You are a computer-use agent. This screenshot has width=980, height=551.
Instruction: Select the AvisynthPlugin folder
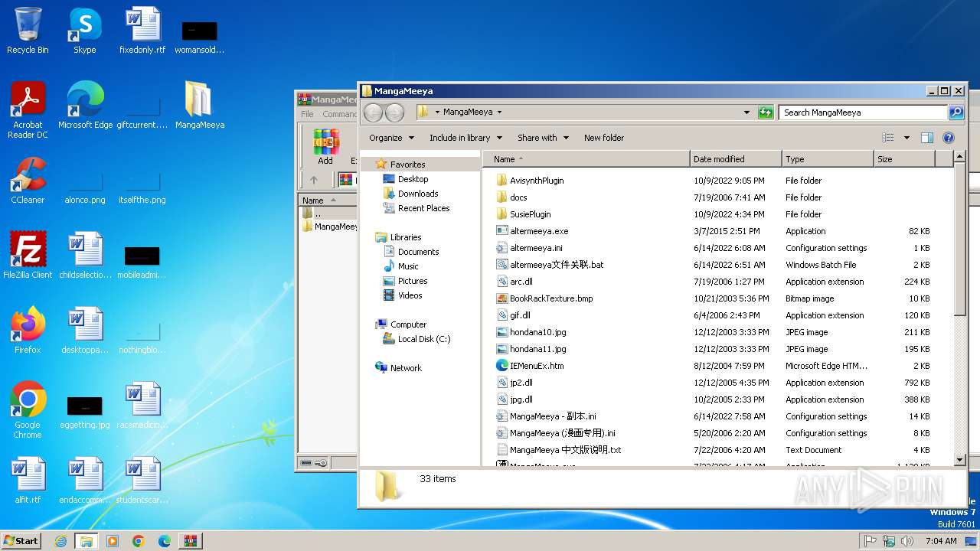tap(537, 181)
